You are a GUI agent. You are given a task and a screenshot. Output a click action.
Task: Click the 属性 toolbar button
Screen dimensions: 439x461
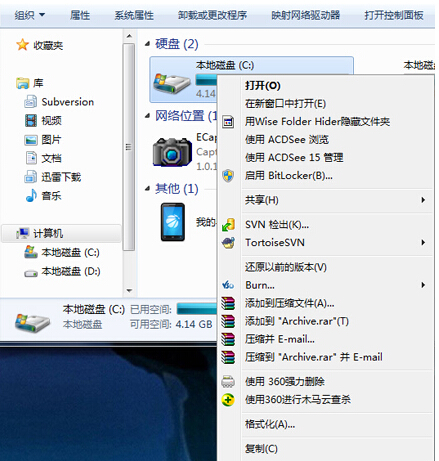click(x=80, y=15)
